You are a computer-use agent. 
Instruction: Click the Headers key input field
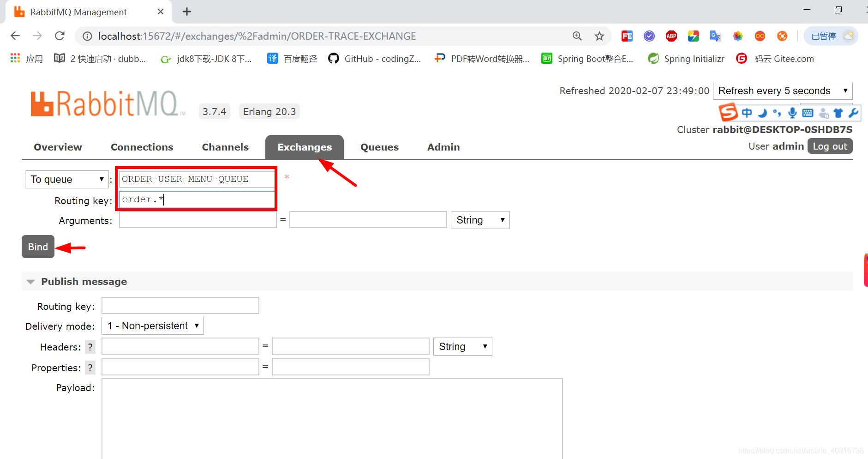click(180, 346)
